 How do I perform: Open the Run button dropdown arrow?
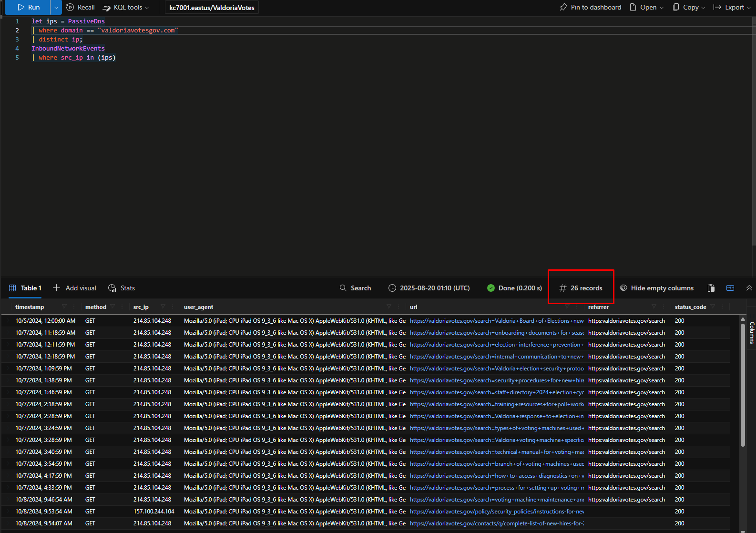pyautogui.click(x=56, y=7)
